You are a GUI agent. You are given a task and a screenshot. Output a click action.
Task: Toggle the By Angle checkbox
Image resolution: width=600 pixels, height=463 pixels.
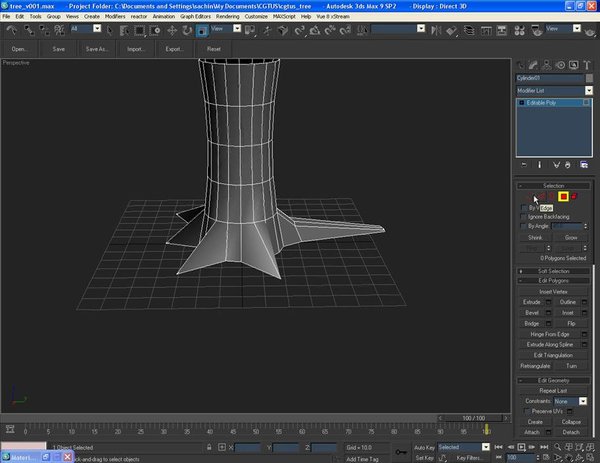525,227
